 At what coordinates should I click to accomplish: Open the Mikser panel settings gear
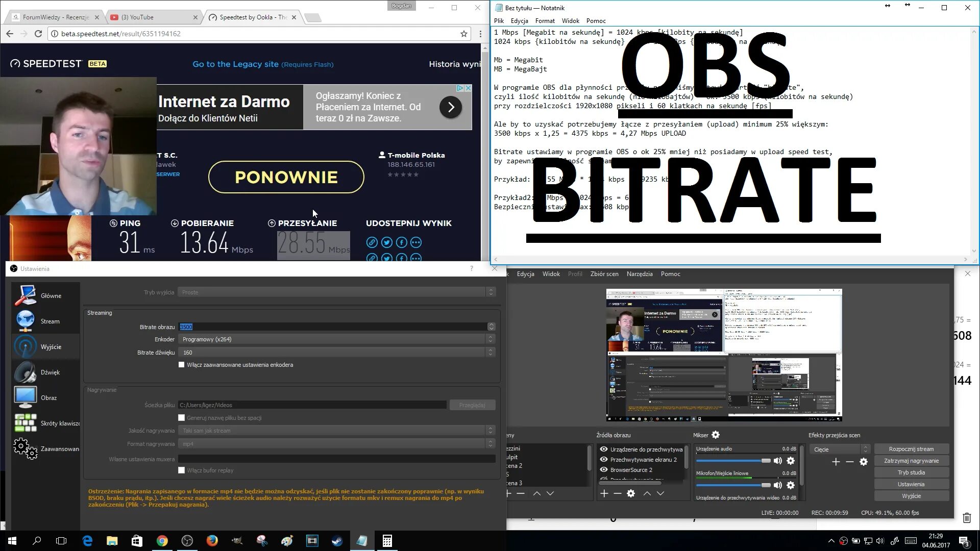tap(716, 435)
